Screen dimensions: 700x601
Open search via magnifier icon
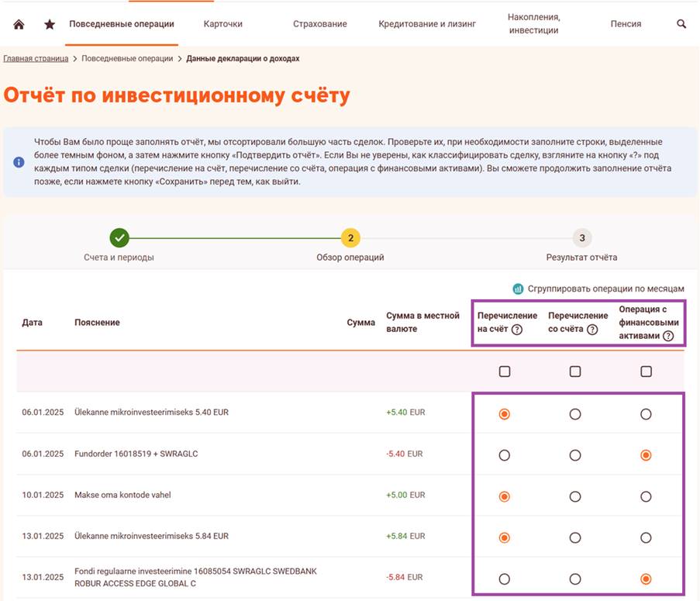(681, 24)
